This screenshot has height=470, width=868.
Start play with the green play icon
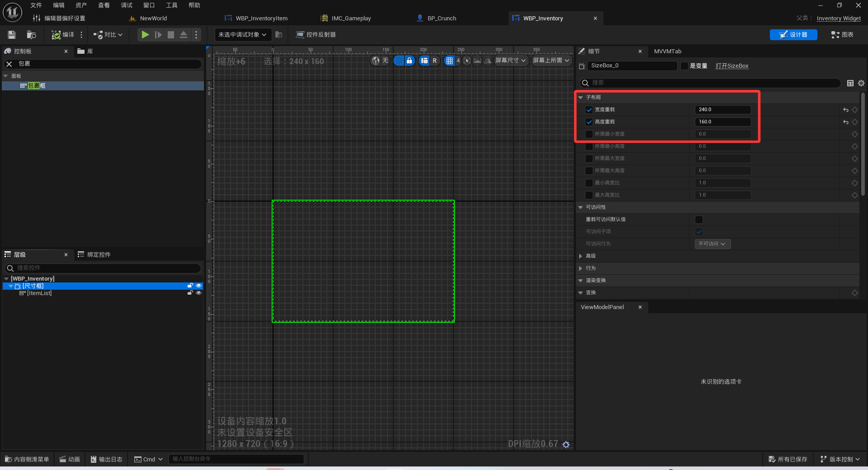tap(145, 35)
